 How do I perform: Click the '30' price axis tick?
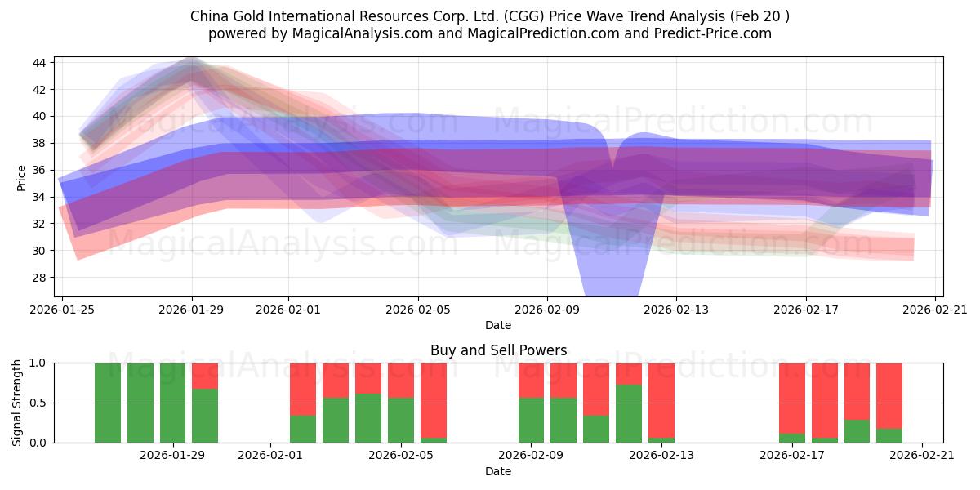click(x=40, y=251)
